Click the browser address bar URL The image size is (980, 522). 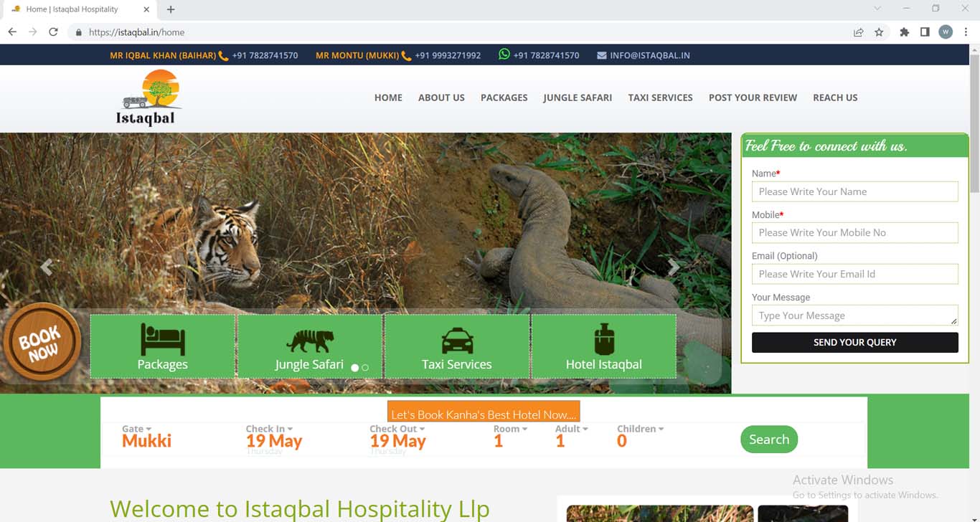tap(136, 32)
